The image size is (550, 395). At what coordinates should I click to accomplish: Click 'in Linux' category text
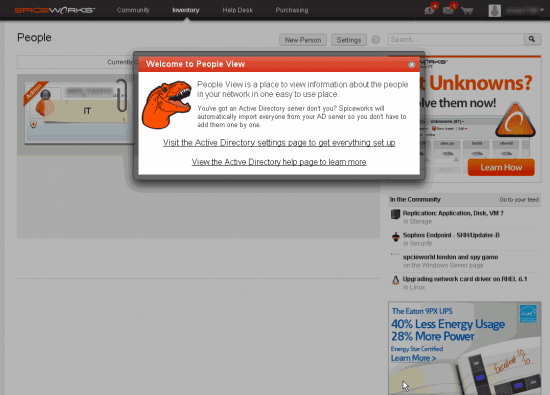click(414, 287)
